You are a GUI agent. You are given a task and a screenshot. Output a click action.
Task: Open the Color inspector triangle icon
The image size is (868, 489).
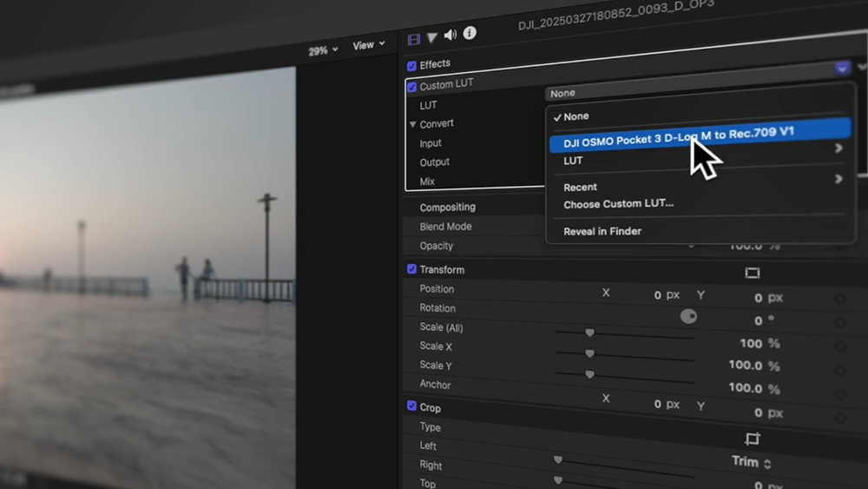pyautogui.click(x=431, y=37)
